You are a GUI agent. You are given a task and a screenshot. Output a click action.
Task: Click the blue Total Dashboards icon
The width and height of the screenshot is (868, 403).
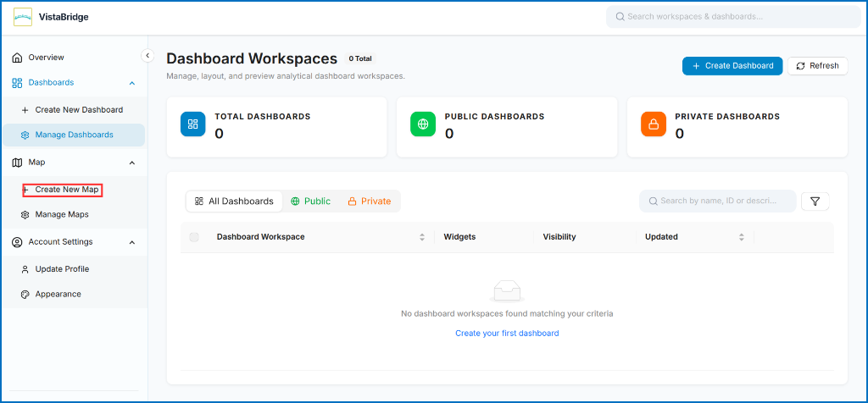click(x=193, y=124)
